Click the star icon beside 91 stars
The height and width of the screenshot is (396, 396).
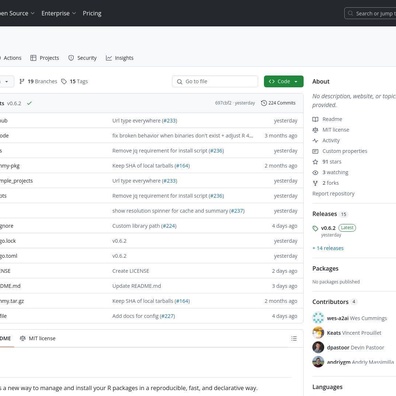(x=315, y=162)
